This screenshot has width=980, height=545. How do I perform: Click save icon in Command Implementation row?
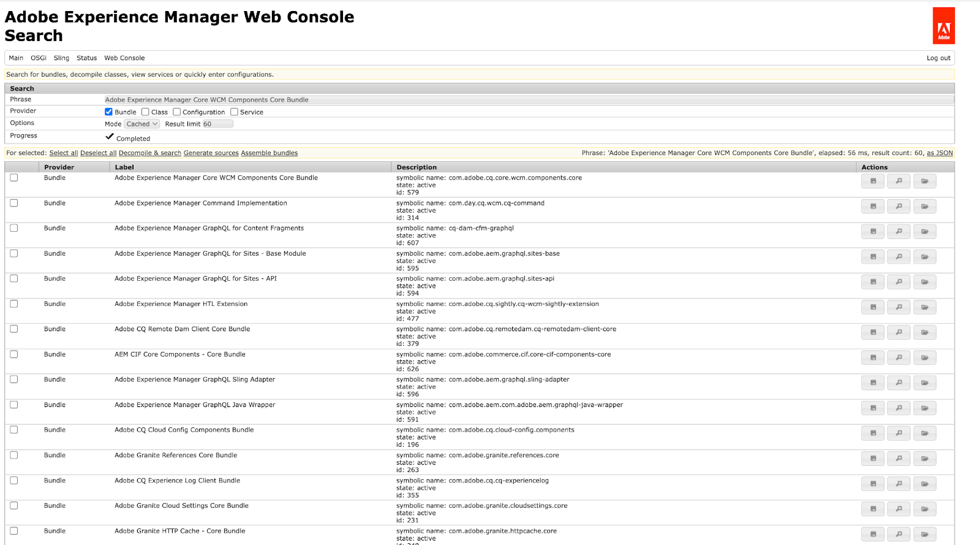tap(873, 207)
